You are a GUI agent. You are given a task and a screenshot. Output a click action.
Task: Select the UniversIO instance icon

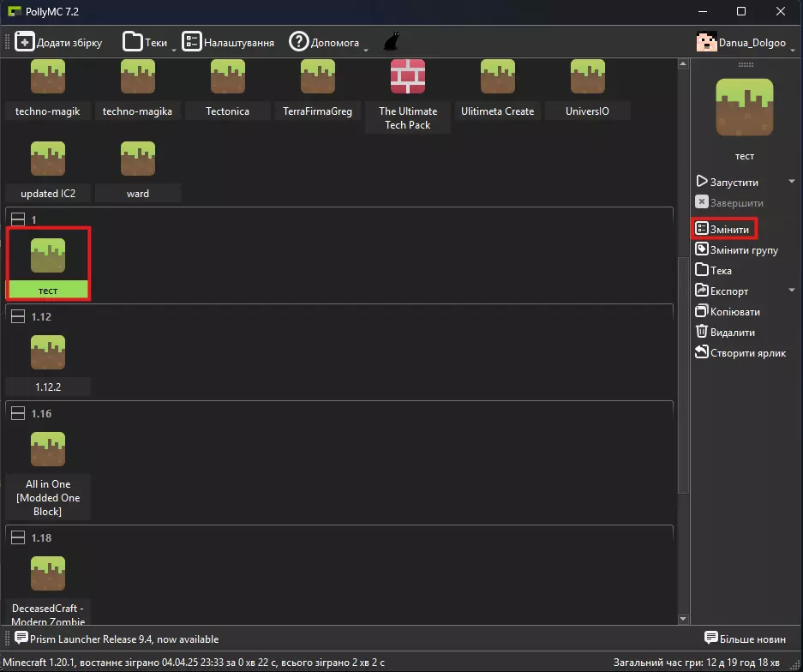(588, 76)
